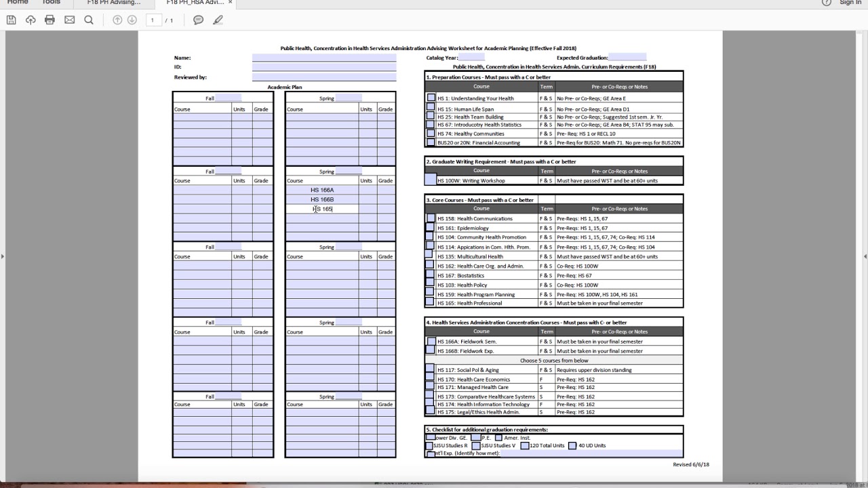Click the first Spring year field
This screenshot has width=868, height=488.
(x=349, y=98)
